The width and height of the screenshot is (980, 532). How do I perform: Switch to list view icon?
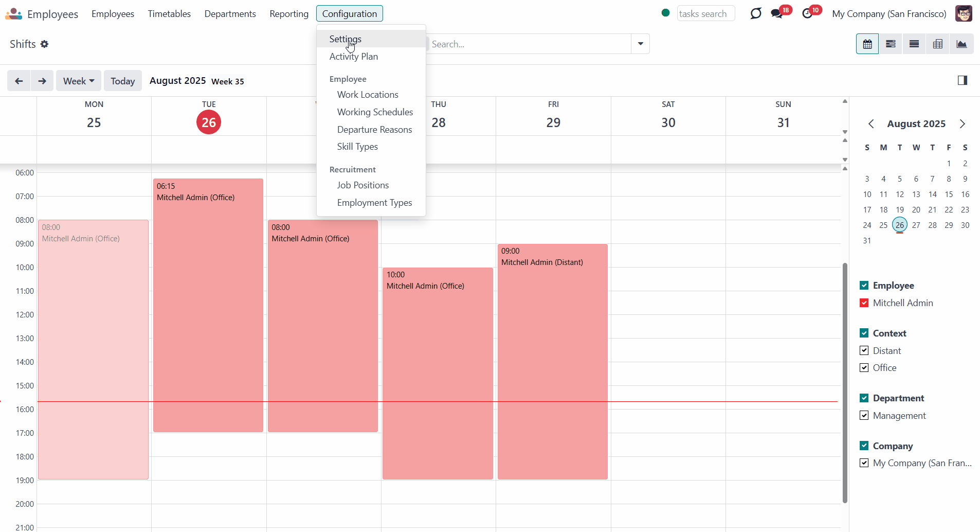click(x=914, y=44)
